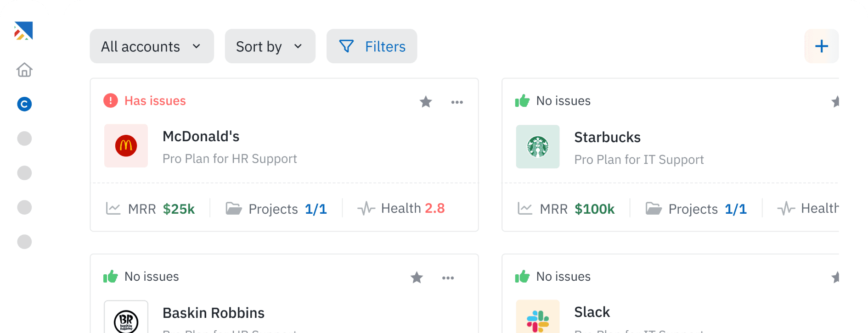Viewport: 868px width, 333px height.
Task: Star the Slack account
Action: click(835, 277)
